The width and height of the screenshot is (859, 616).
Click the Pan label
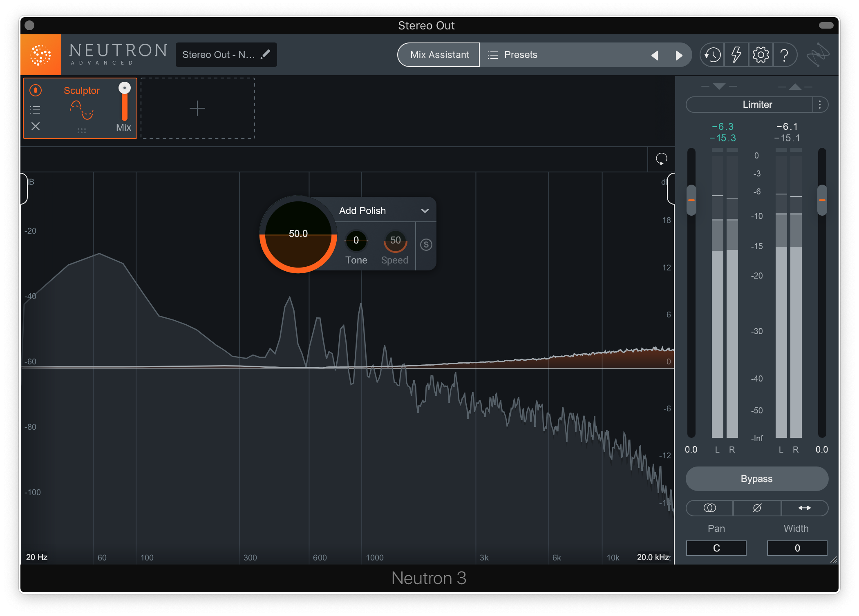(x=716, y=529)
